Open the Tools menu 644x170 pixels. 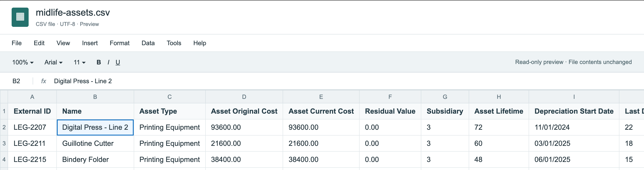coord(174,43)
